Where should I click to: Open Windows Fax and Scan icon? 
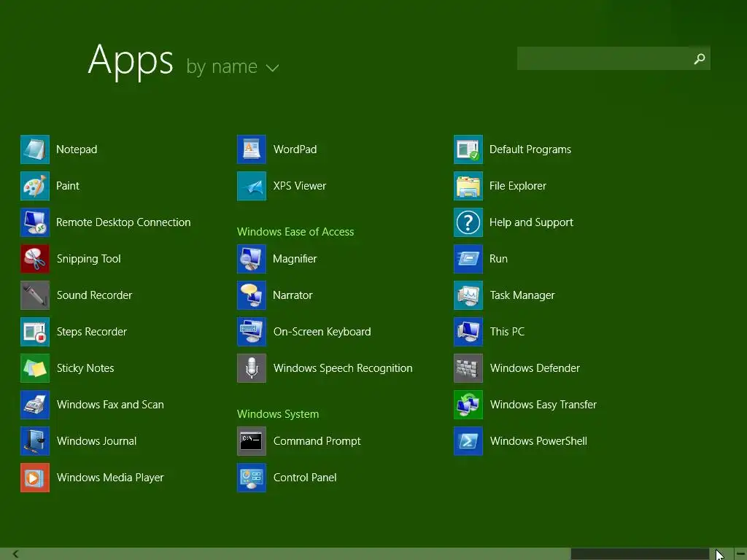coord(35,405)
